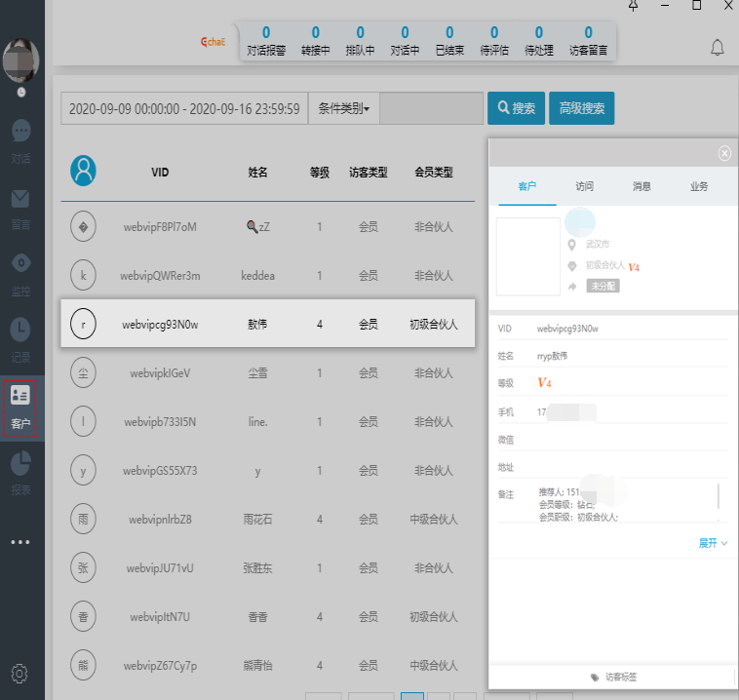Pin the window using the pin icon
739x700 pixels.
click(x=634, y=6)
